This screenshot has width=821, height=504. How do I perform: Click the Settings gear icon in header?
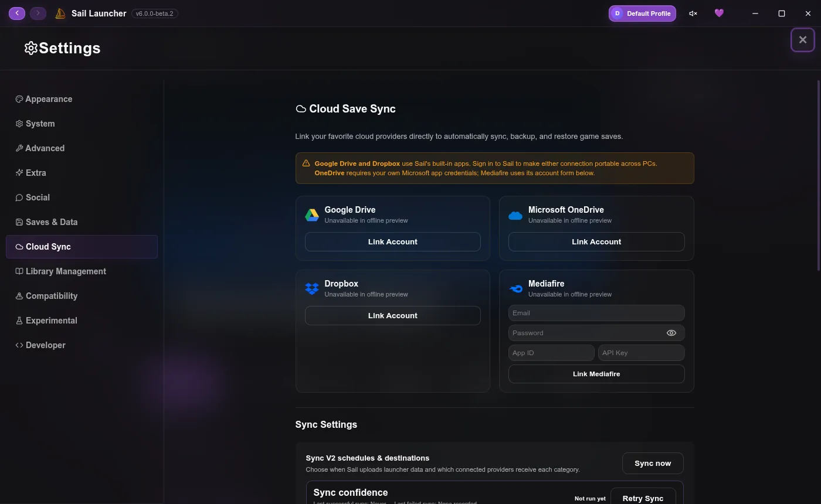tap(31, 48)
